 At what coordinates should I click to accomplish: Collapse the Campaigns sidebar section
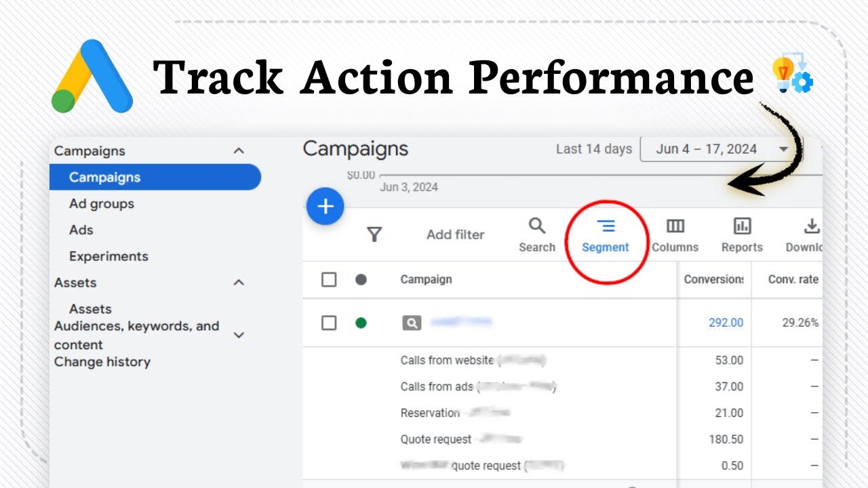click(239, 150)
